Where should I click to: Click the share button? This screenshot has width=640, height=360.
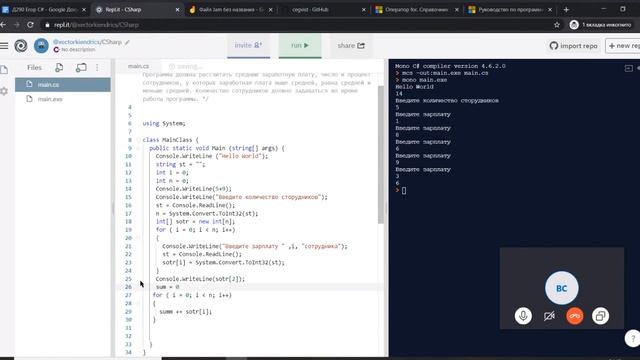click(351, 45)
